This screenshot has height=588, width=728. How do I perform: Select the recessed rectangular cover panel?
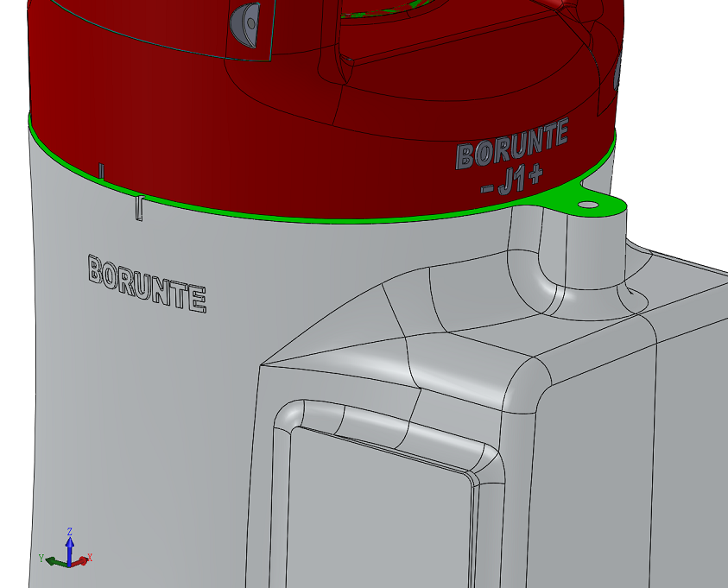(x=381, y=509)
